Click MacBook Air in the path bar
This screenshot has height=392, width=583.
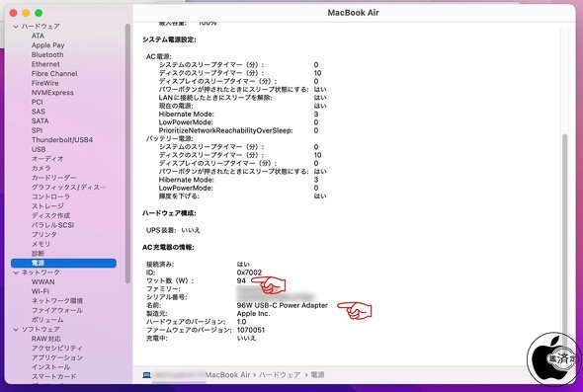pyautogui.click(x=228, y=375)
